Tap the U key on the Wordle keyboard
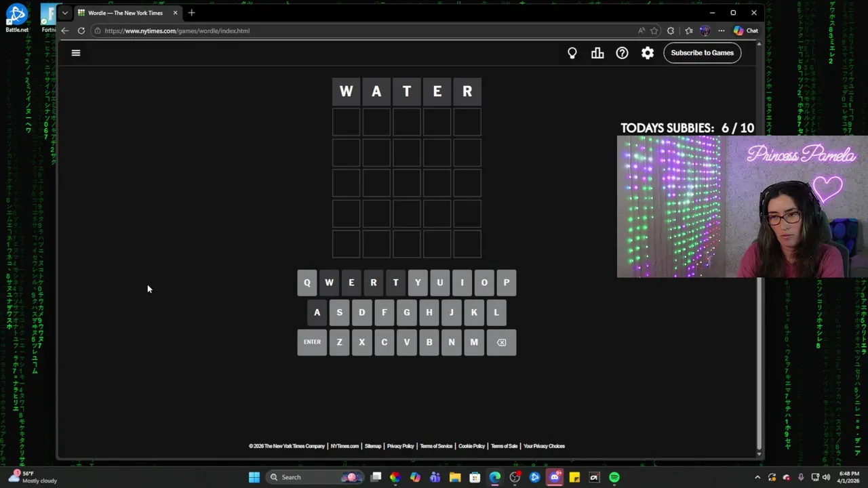The width and height of the screenshot is (868, 488). pyautogui.click(x=440, y=283)
